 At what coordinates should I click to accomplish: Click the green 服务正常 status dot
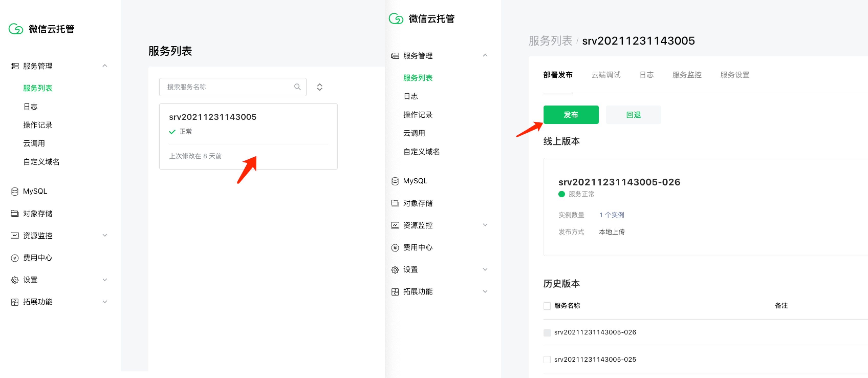[x=561, y=194]
